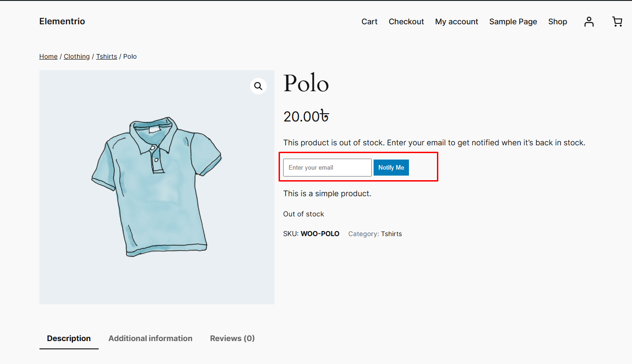Go to Clothing breadcrumb link
The height and width of the screenshot is (364, 632).
[x=77, y=56]
